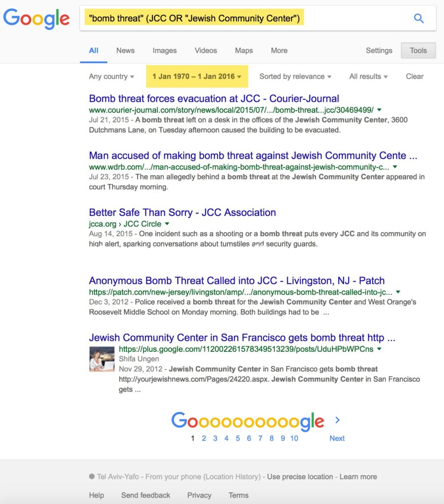Screen dimensions: 444x504
Task: Click the www.wdrb.com green URL
Action: coord(239,167)
